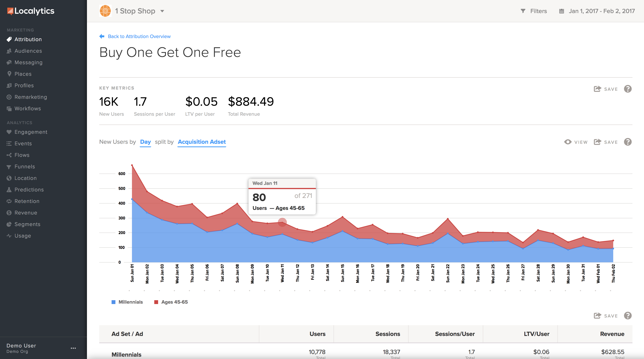This screenshot has width=644, height=359.
Task: Click the blue Millennials color swatch
Action: coord(113,302)
